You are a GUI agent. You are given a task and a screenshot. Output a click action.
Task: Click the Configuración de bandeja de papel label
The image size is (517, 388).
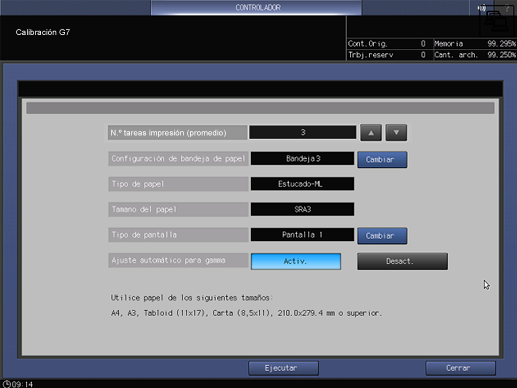tap(178, 158)
